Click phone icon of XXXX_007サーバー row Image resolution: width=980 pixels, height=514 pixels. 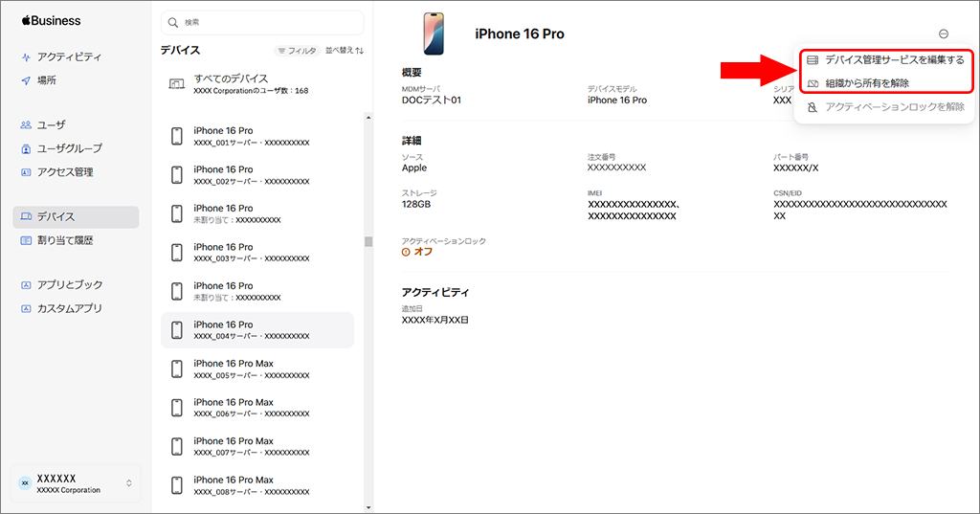coord(177,446)
